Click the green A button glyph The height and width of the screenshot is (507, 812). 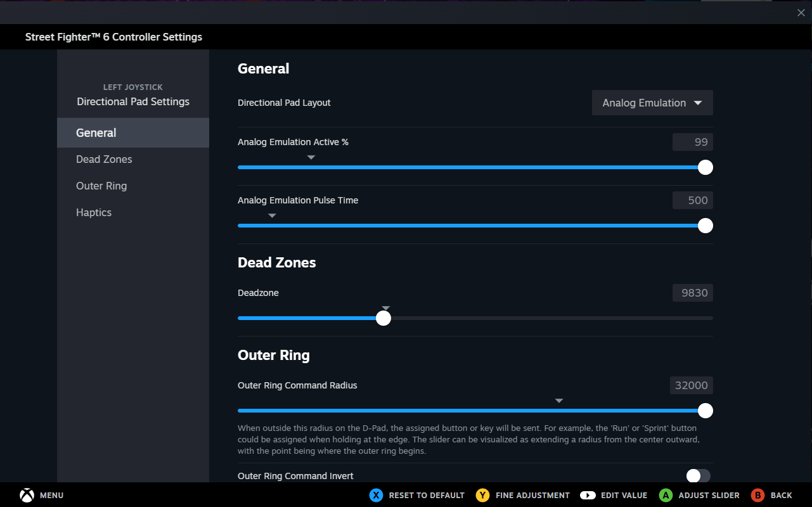[666, 495]
